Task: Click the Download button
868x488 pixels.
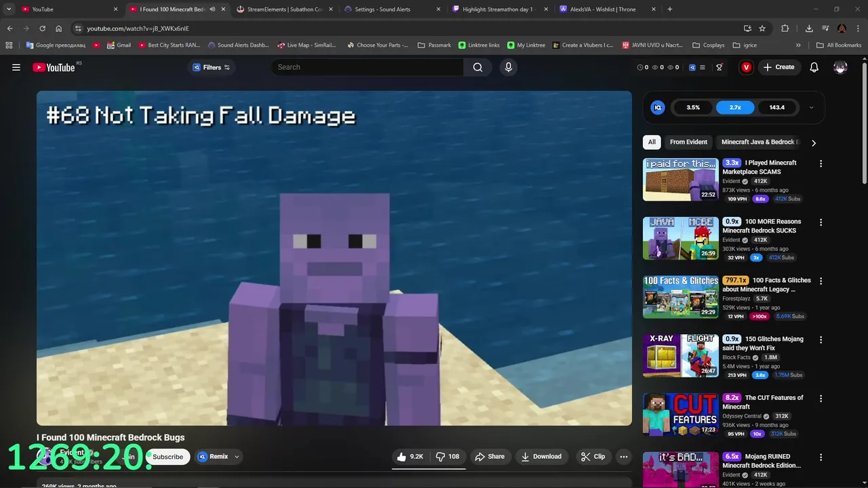Action: pyautogui.click(x=541, y=457)
